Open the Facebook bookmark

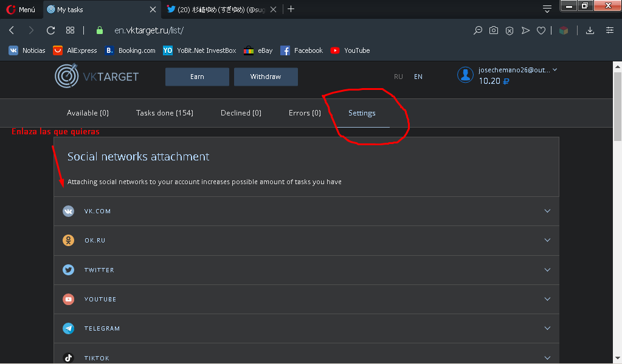click(x=302, y=50)
